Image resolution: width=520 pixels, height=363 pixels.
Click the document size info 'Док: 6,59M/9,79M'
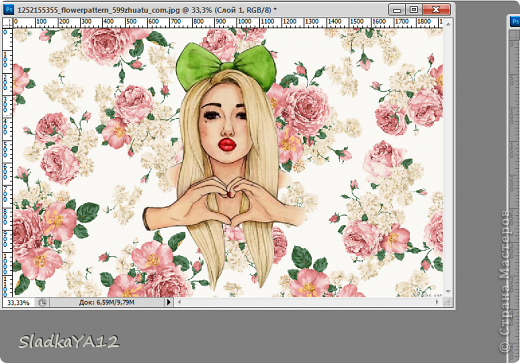pos(107,302)
